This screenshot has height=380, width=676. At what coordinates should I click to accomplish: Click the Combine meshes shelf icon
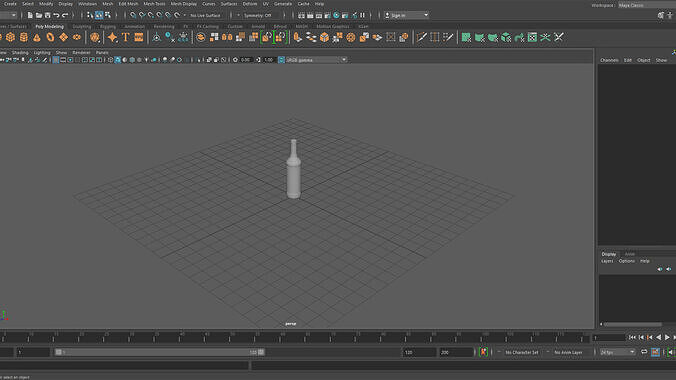click(200, 38)
